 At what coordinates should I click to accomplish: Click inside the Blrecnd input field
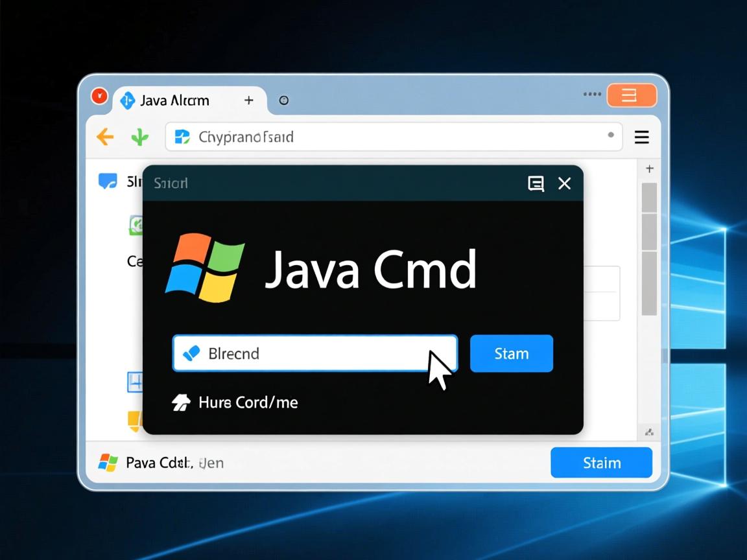pyautogui.click(x=311, y=353)
